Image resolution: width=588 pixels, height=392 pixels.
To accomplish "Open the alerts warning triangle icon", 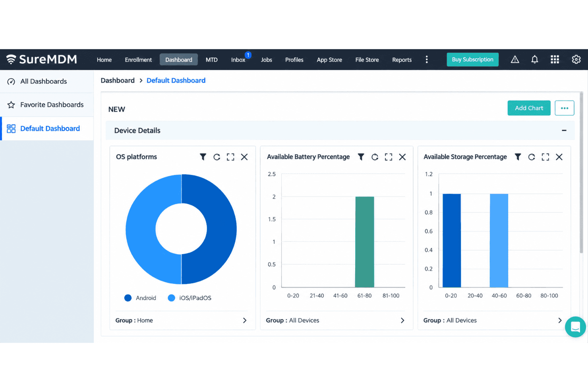I will (515, 60).
